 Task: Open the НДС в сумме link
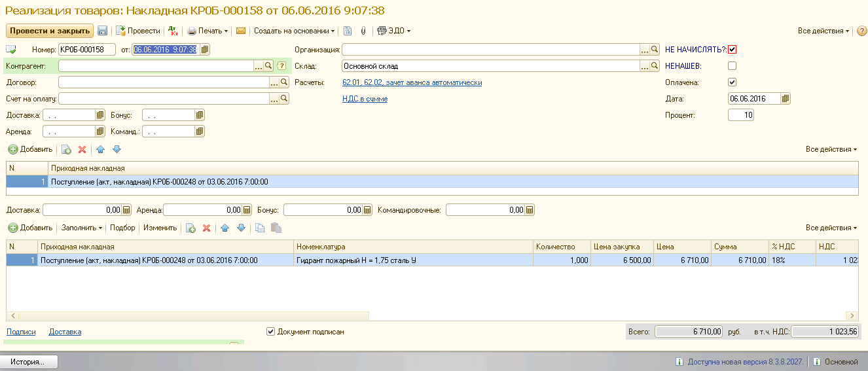[x=365, y=99]
